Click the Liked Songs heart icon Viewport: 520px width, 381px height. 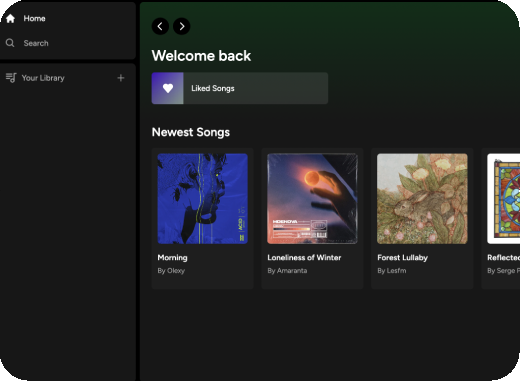(168, 88)
